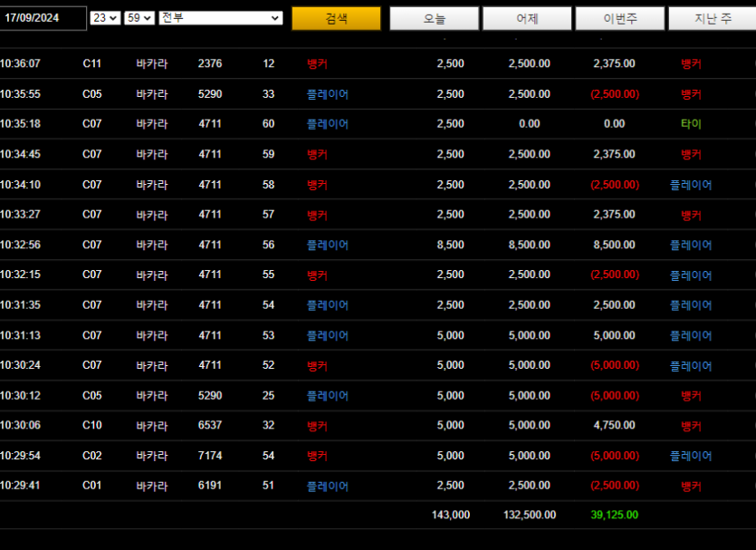The image size is (756, 550).
Task: Select table code C11
Action: pyautogui.click(x=92, y=63)
